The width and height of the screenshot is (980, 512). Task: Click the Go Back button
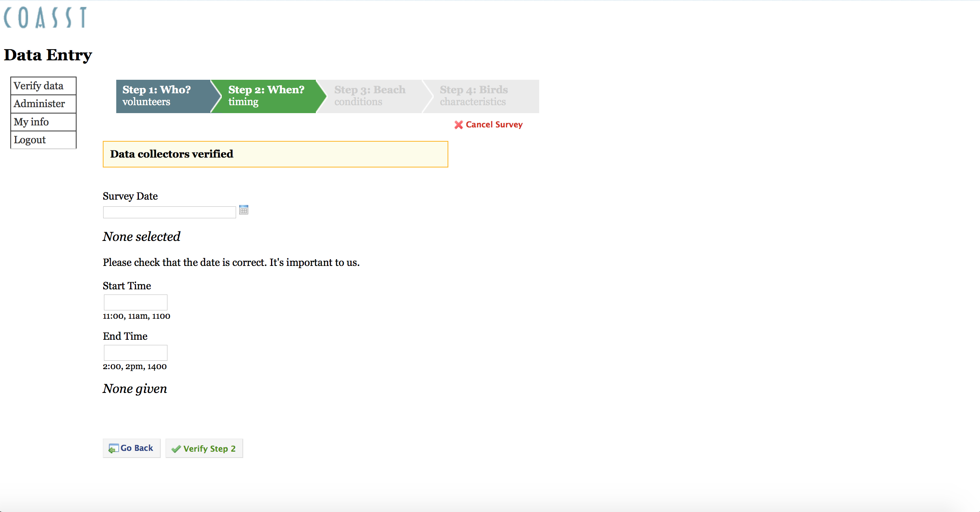(x=132, y=448)
